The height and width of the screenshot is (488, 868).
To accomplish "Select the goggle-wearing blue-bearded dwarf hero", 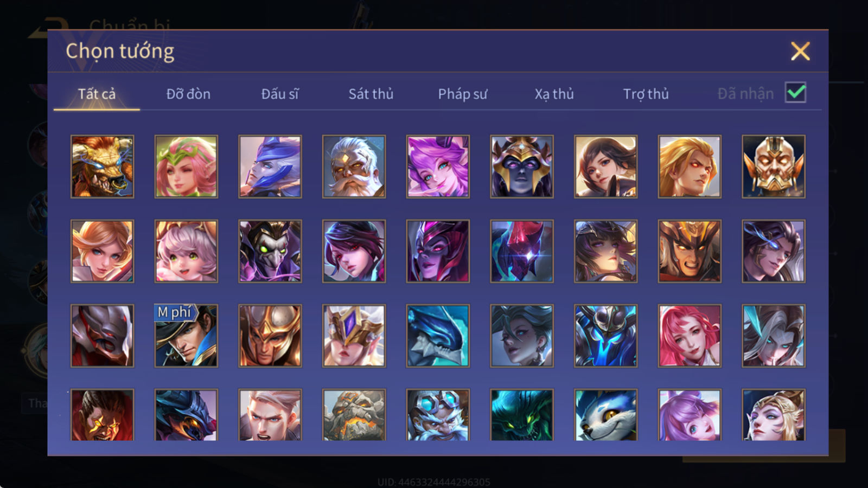I will (438, 415).
